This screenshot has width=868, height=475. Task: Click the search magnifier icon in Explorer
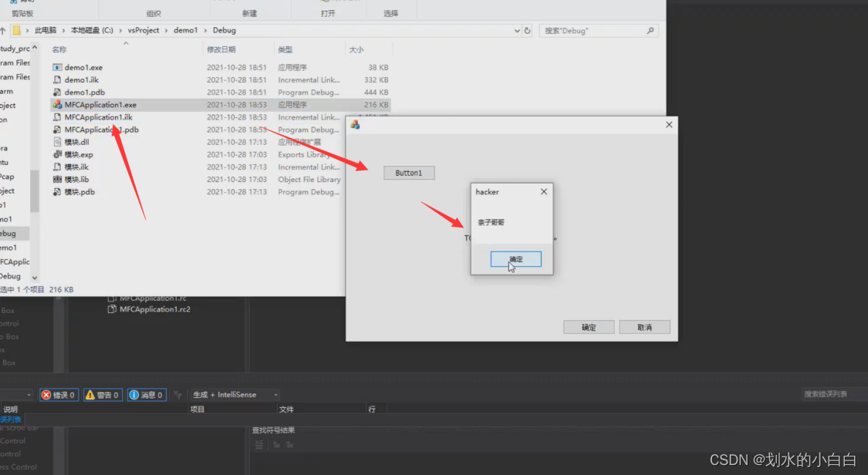click(650, 30)
